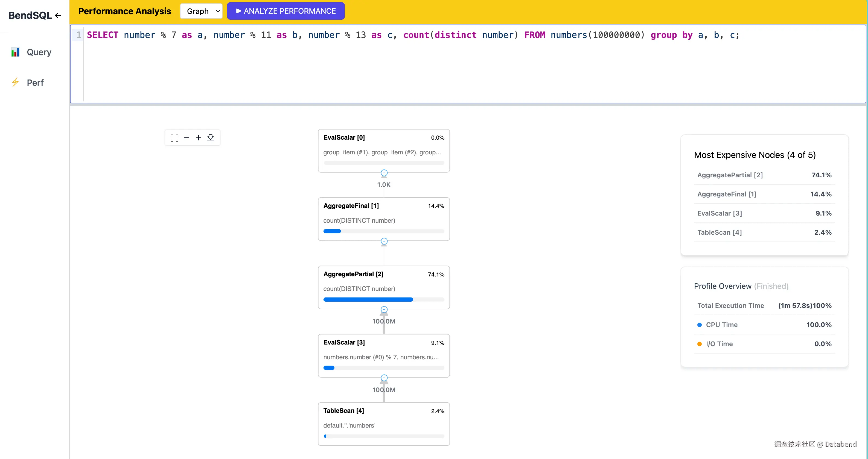Download the graph using the download icon
The image size is (868, 459).
pos(211,137)
